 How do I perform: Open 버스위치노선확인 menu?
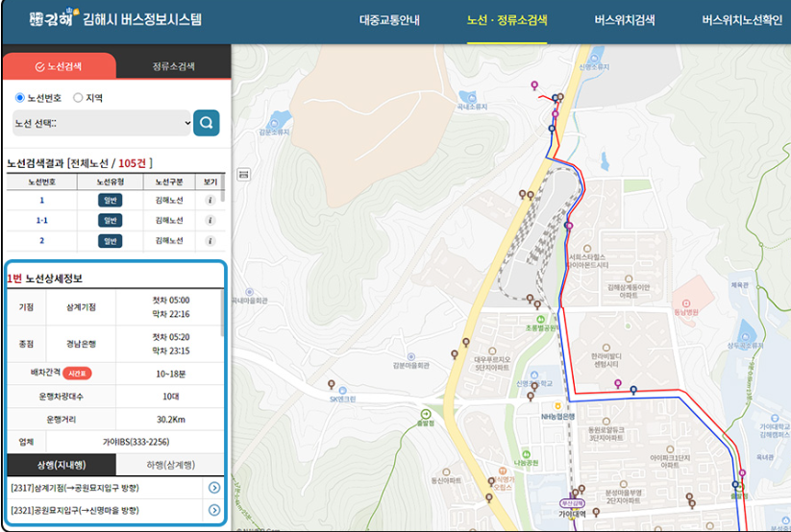click(x=742, y=20)
